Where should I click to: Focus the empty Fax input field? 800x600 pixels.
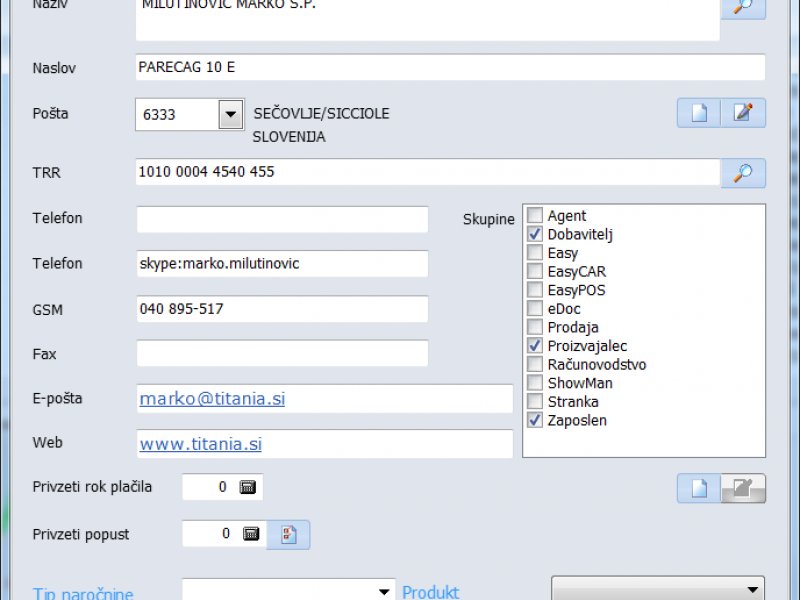(x=282, y=354)
